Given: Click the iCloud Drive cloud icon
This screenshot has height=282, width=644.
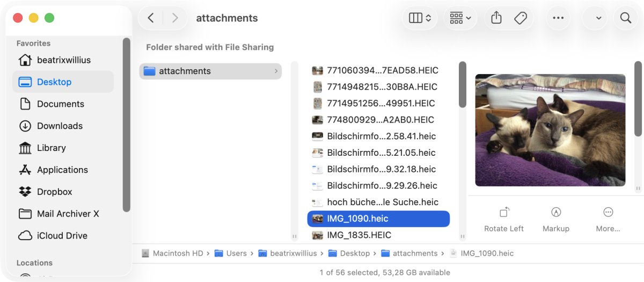Looking at the screenshot, I should pyautogui.click(x=25, y=235).
